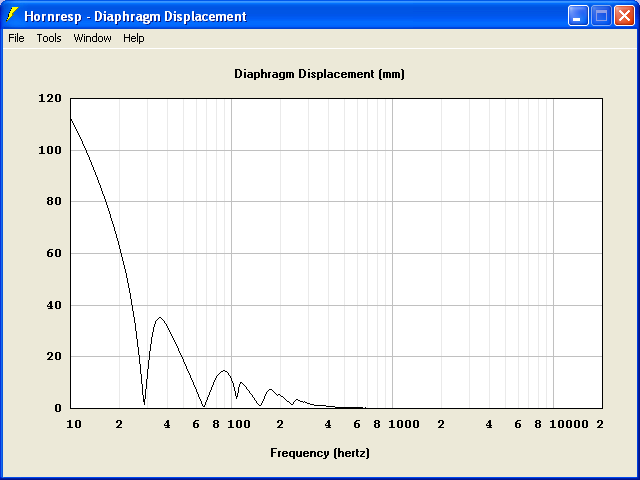Click the Diaphragm Displacement (mm) chart title
Screen dimensions: 640x480
pyautogui.click(x=319, y=74)
